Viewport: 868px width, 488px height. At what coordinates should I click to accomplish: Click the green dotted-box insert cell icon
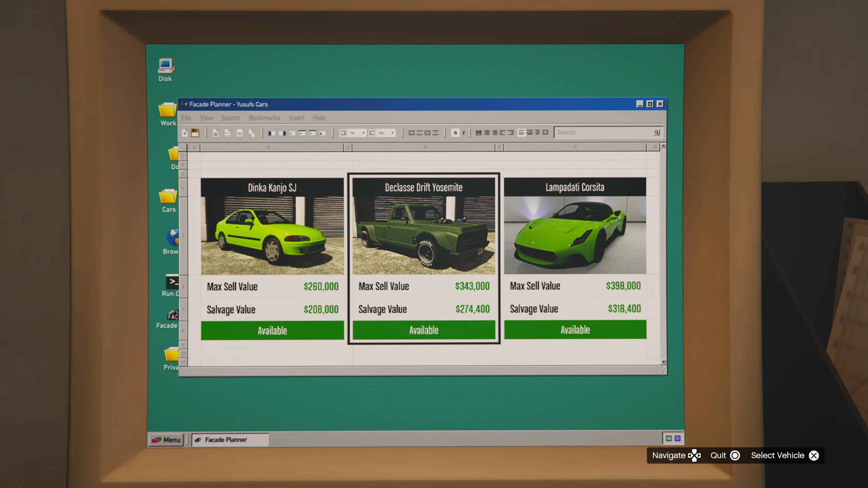pyautogui.click(x=412, y=133)
